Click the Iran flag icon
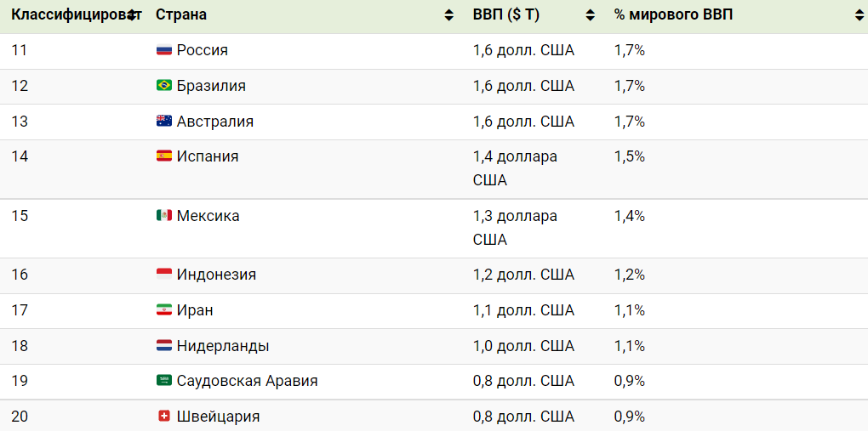This screenshot has width=868, height=431. coord(164,310)
